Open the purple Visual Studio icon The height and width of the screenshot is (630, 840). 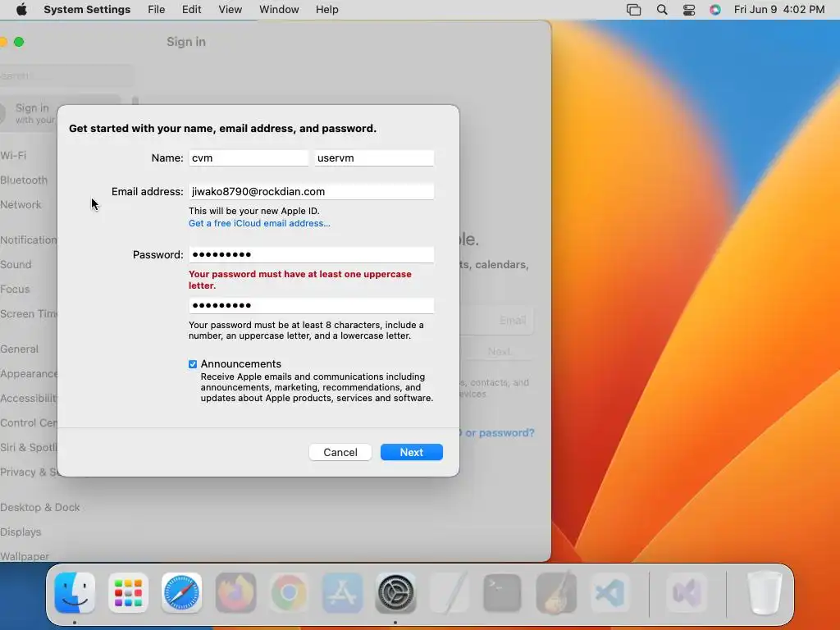tap(687, 593)
